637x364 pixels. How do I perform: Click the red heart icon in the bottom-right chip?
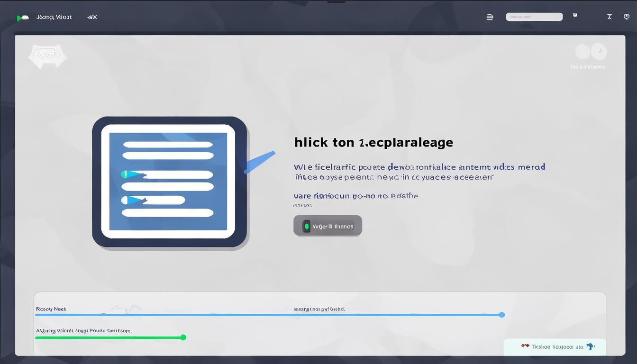tap(525, 346)
